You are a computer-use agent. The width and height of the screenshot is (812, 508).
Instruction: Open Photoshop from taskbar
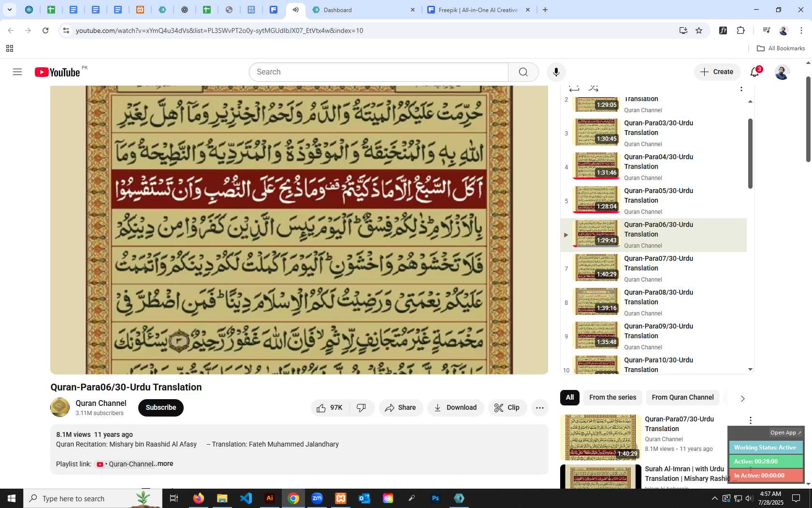tap(435, 498)
